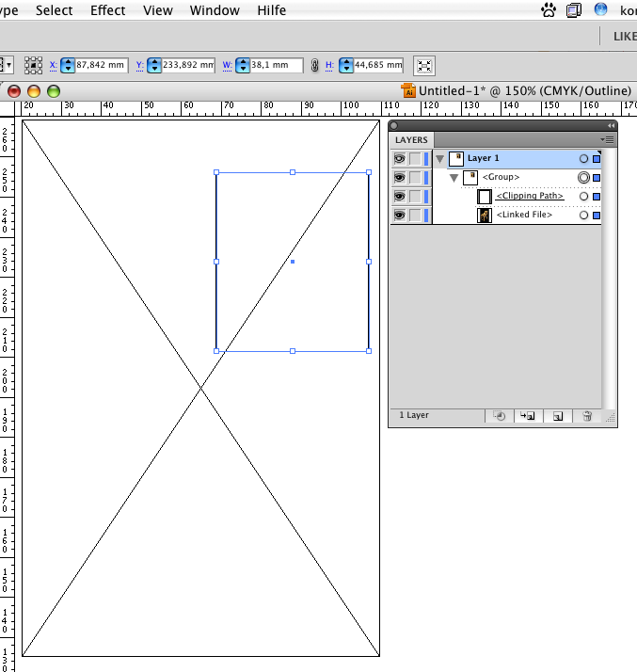637x672 pixels.
Task: Collapse the Group disclosure triangle
Action: pos(454,178)
